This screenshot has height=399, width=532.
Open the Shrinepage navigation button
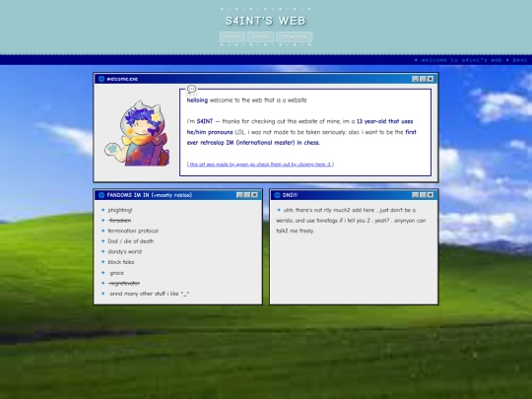[x=294, y=36]
